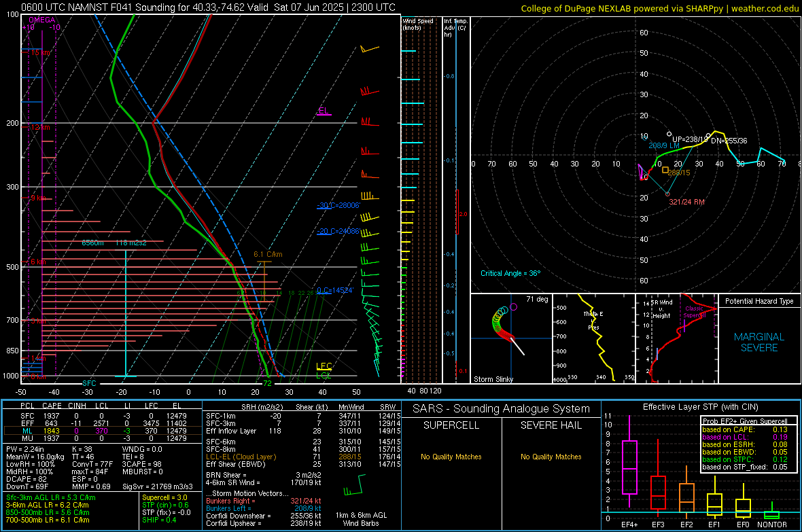This screenshot has height=532, width=802.
Task: Select the EFF parcel row label
Action: 27,423
